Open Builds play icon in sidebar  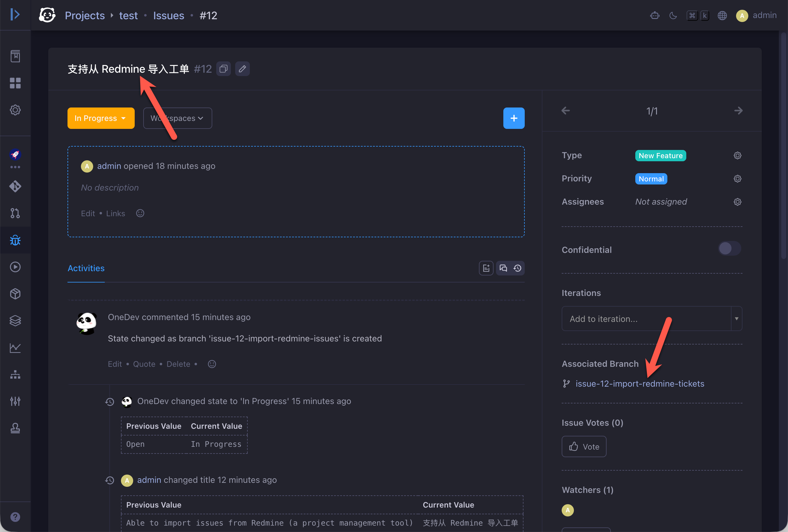pos(15,267)
